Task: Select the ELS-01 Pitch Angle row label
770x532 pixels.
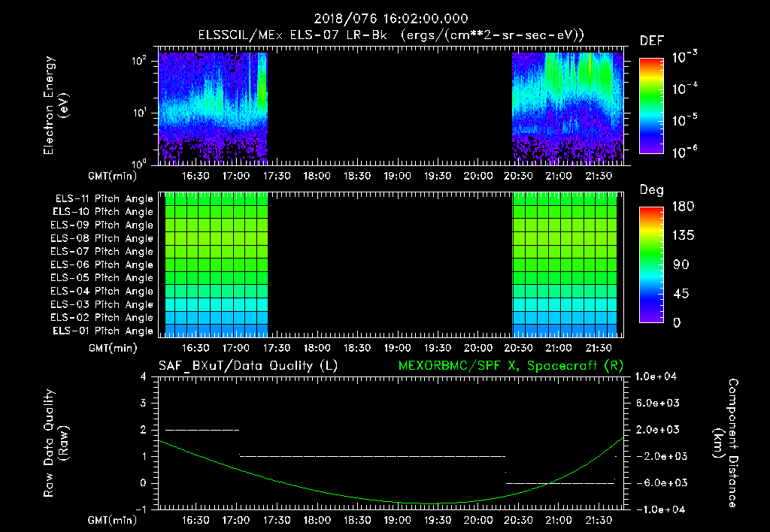Action: pyautogui.click(x=103, y=331)
